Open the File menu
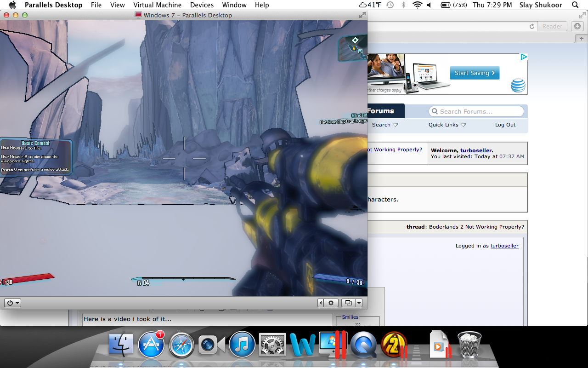Image resolution: width=588 pixels, height=368 pixels. click(96, 5)
